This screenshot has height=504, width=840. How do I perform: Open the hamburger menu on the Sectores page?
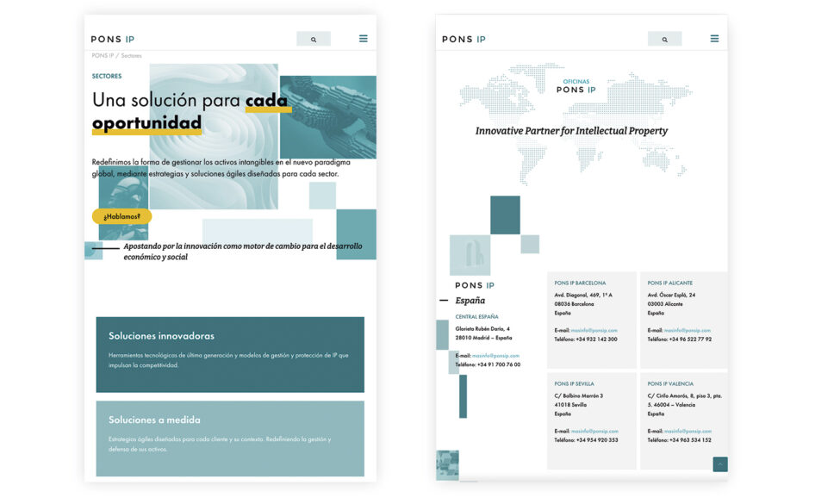[x=364, y=39]
